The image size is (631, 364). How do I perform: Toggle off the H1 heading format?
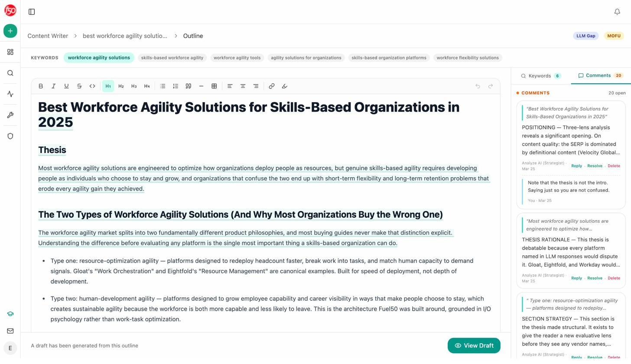point(108,86)
